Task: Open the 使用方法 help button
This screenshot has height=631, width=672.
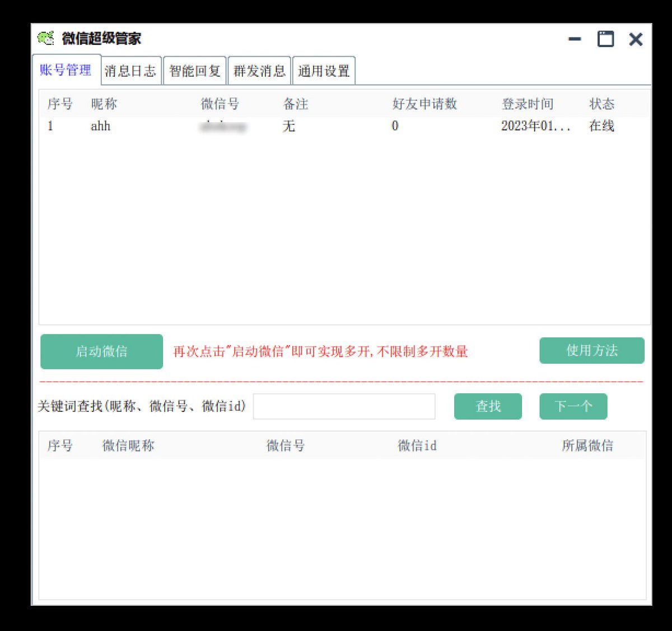Action: [x=592, y=350]
